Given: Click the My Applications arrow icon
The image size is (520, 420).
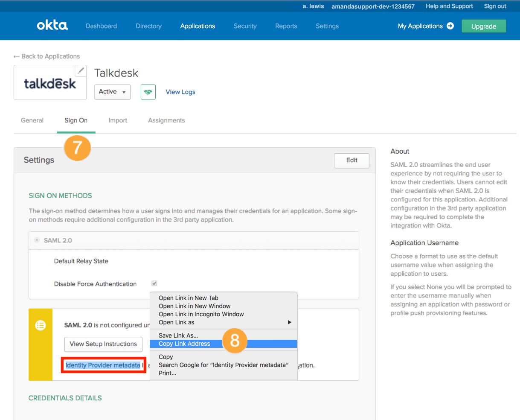Looking at the screenshot, I should (450, 26).
